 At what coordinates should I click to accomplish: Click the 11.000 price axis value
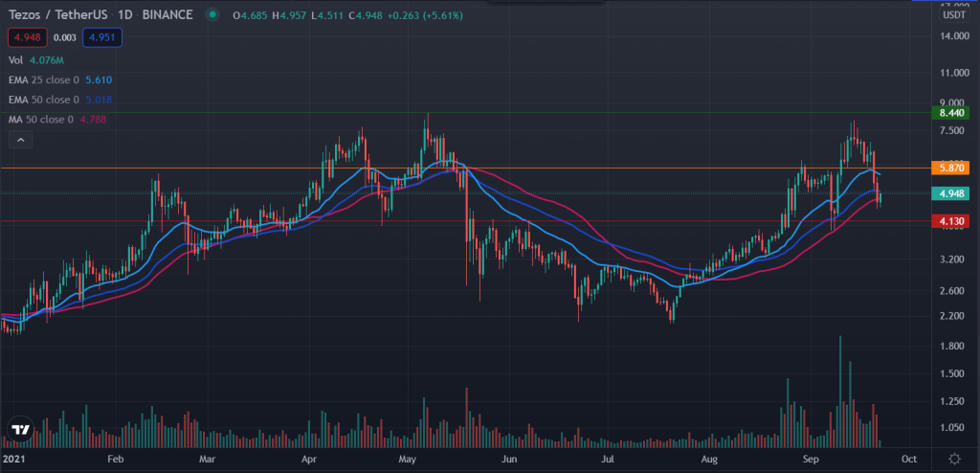tap(952, 73)
